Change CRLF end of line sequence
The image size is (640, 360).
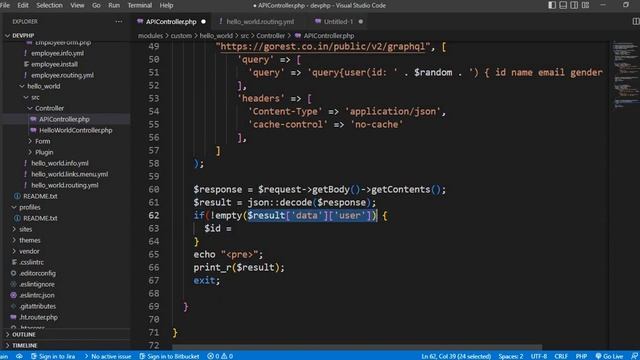tap(561, 356)
